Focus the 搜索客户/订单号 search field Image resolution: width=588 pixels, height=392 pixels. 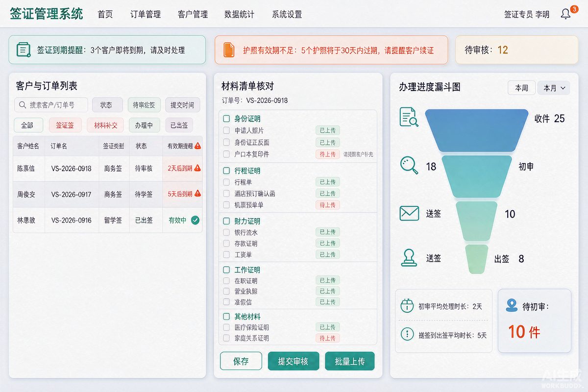pos(51,105)
